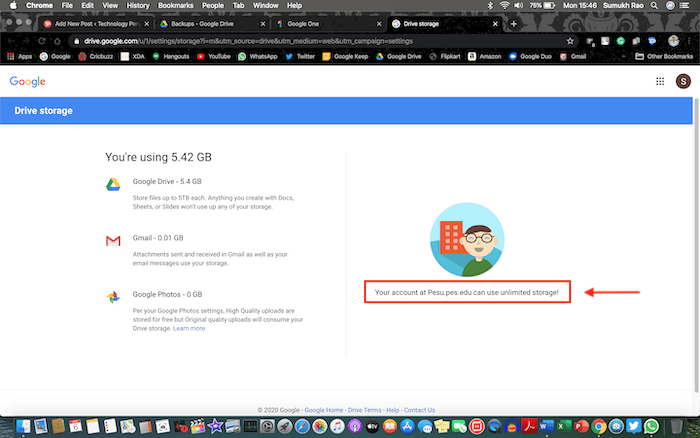
Task: Open the Google Keep bookmark
Action: pyautogui.click(x=345, y=56)
